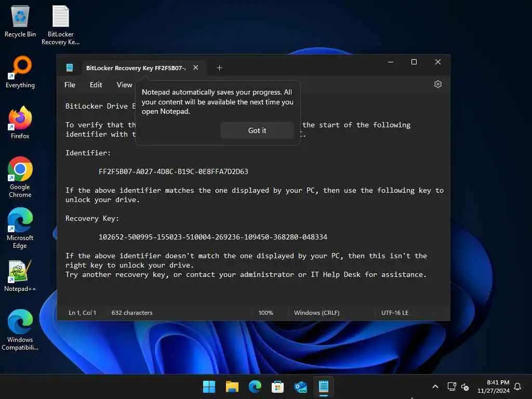
Task: Minimize the Notepad window
Action: [391, 62]
